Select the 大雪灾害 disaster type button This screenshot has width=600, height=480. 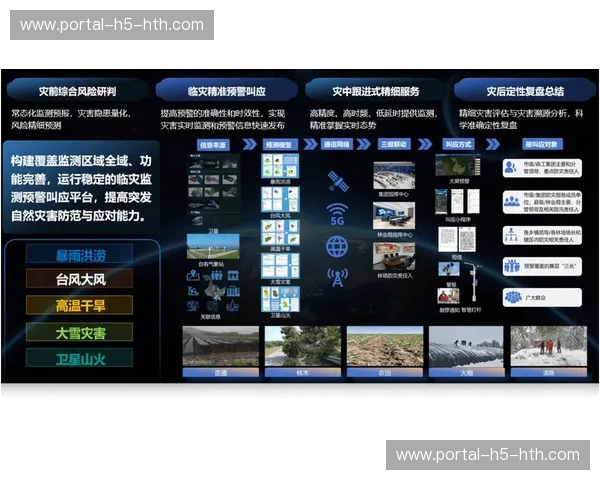click(x=80, y=333)
